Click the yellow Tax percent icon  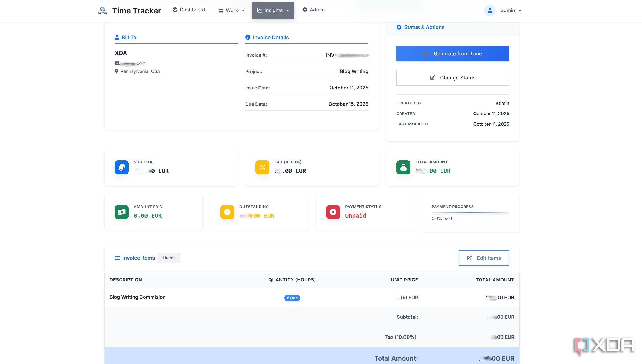coord(262,167)
